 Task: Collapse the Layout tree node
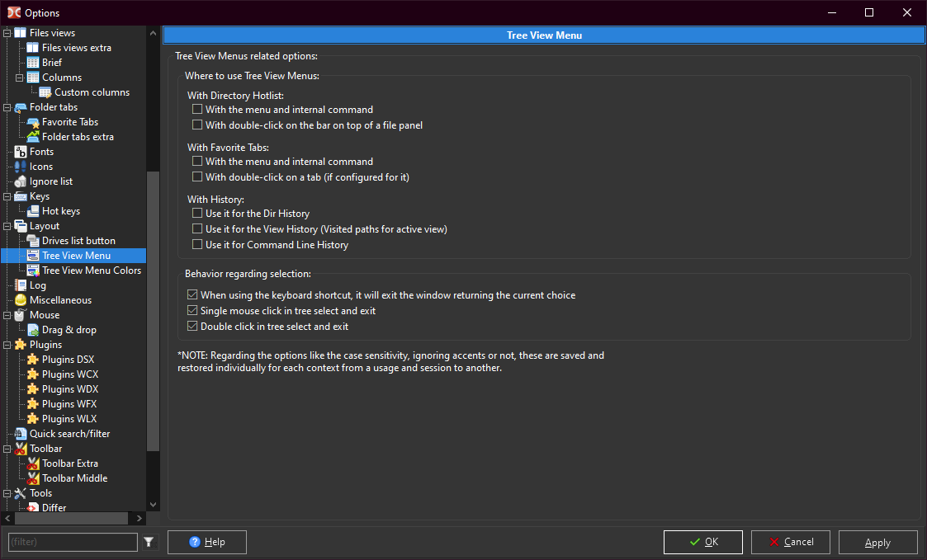pyautogui.click(x=7, y=226)
